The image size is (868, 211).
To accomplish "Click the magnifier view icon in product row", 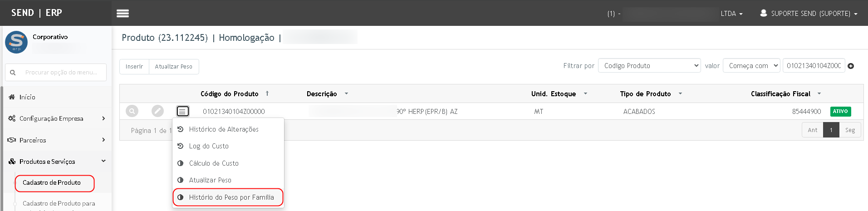I will point(132,111).
